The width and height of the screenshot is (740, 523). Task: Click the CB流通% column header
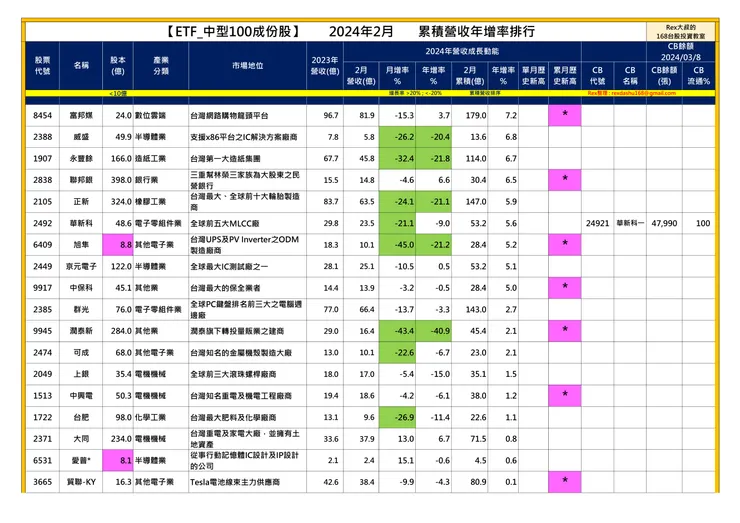698,76
